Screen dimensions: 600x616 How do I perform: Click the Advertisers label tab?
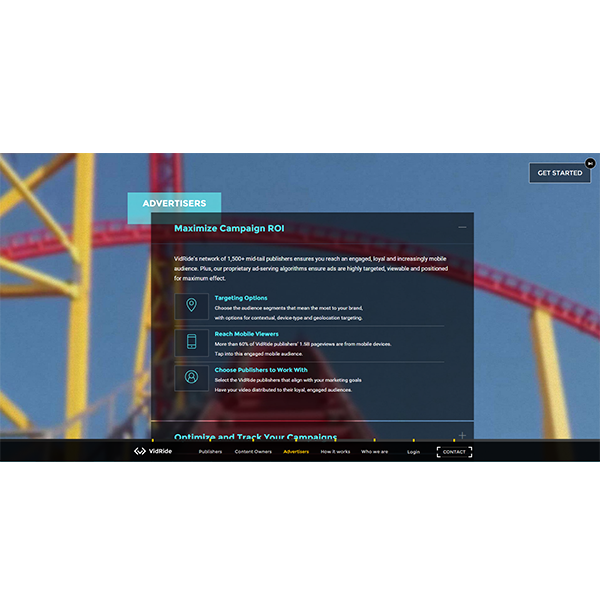coord(174,203)
